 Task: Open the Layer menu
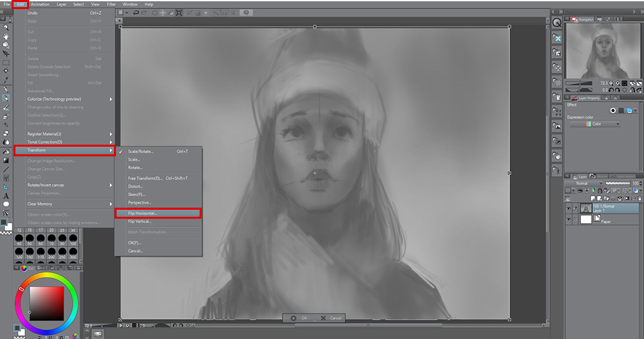click(62, 4)
